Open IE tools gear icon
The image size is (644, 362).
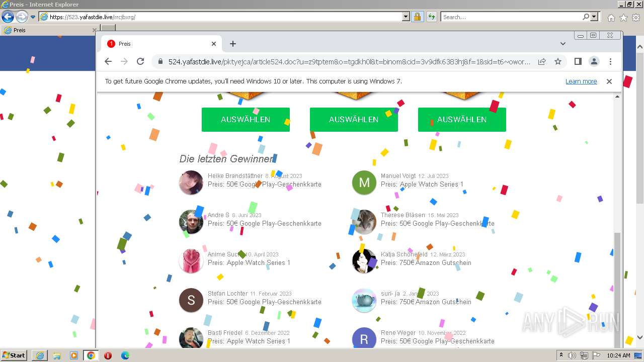(x=636, y=18)
